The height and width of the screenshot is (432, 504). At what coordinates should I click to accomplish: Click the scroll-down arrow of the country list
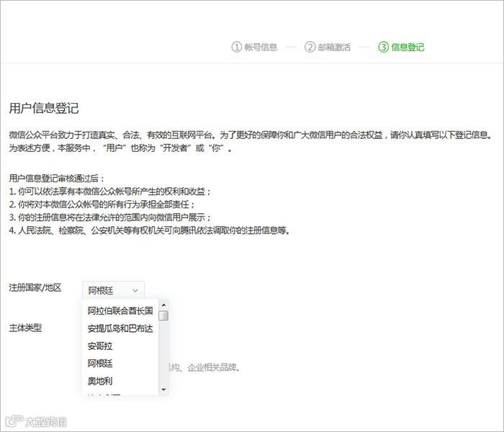click(163, 390)
